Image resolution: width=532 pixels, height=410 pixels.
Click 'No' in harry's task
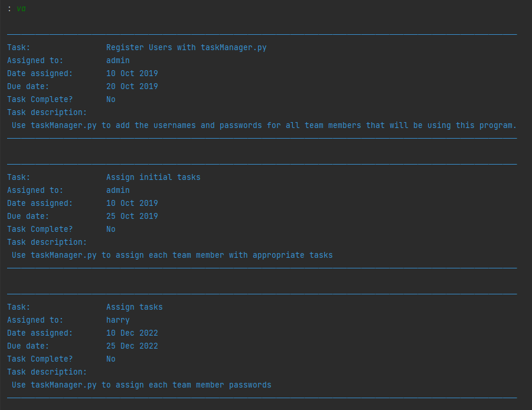110,359
